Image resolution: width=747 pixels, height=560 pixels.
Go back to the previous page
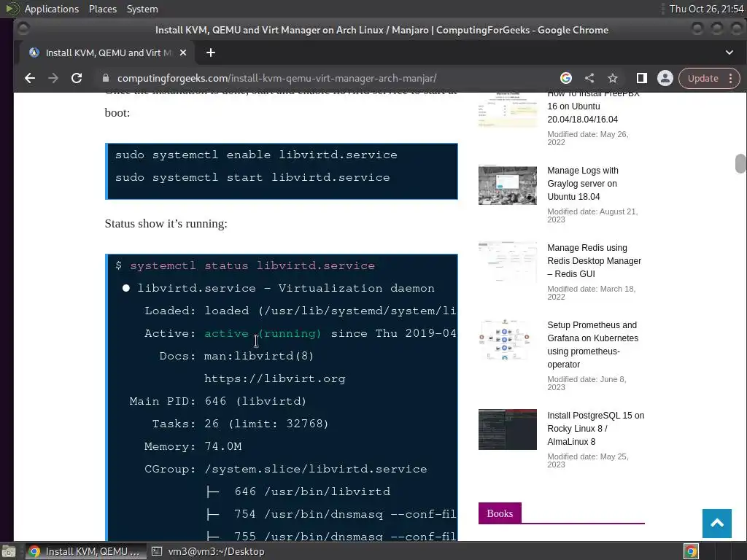30,78
